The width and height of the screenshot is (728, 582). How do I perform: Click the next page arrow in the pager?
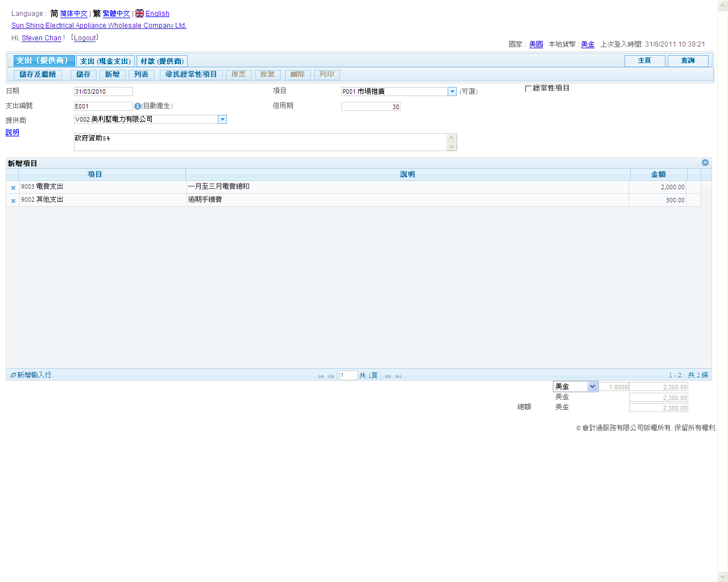coord(388,376)
